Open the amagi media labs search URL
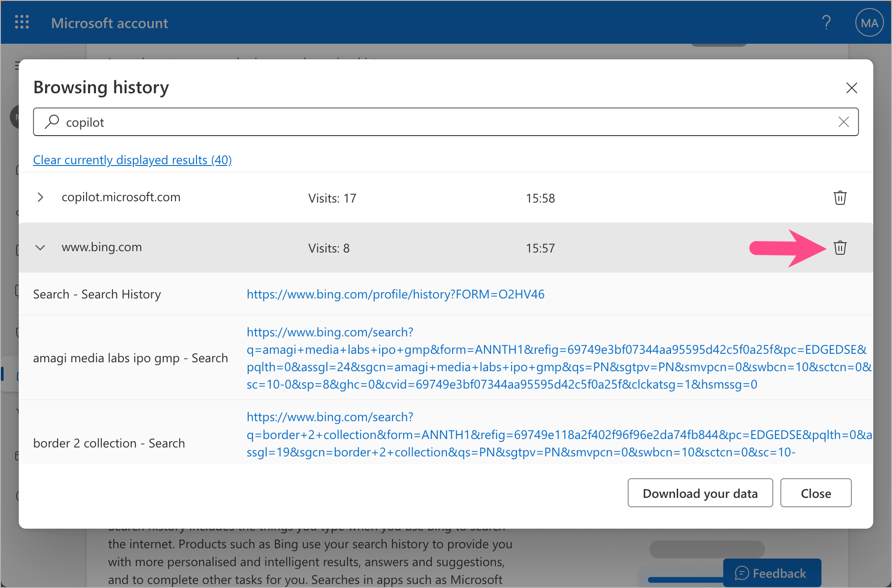This screenshot has height=588, width=892. tap(559, 358)
